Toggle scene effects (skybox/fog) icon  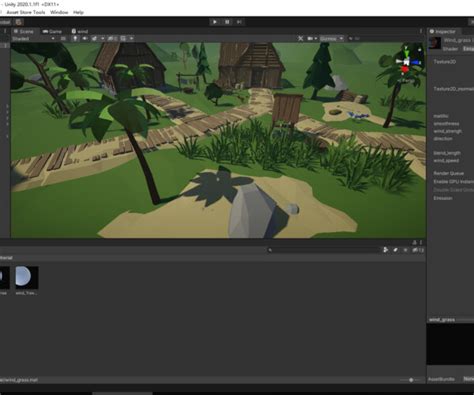(94, 39)
